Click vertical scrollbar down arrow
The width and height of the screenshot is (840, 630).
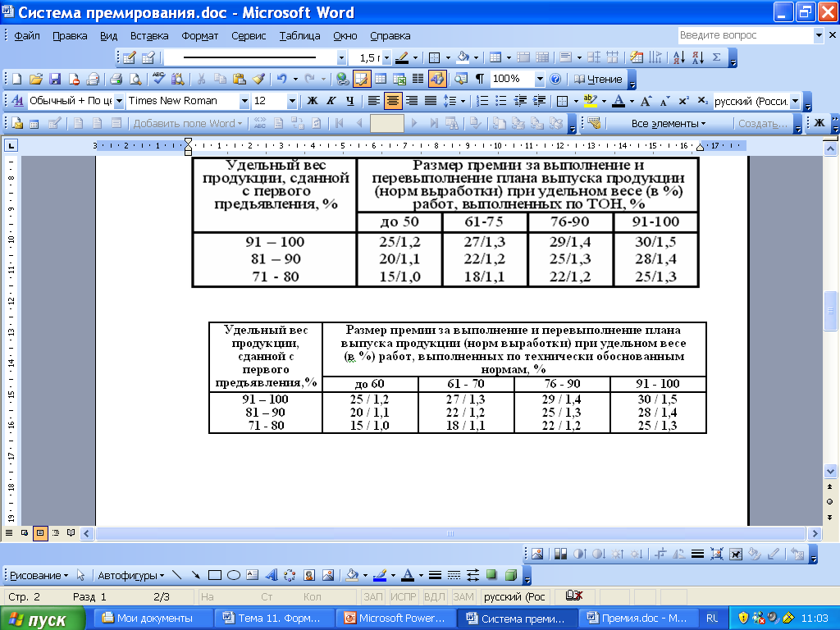click(x=830, y=472)
